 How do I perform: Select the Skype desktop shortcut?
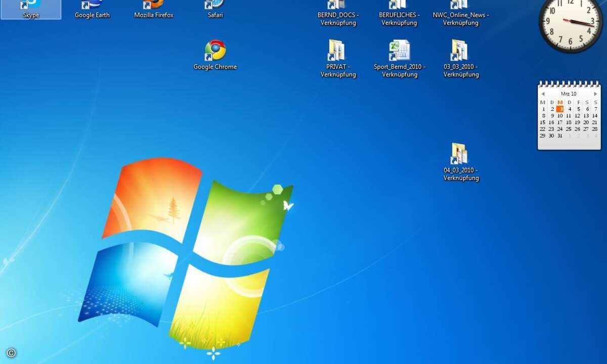(31, 10)
